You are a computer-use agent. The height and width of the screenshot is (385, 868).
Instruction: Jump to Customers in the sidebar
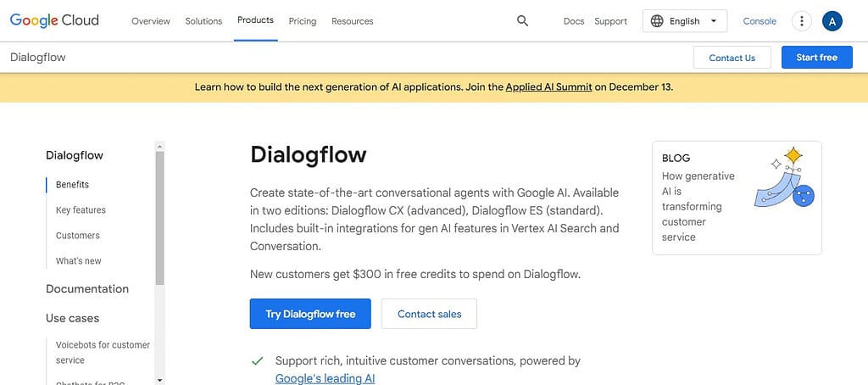[x=77, y=236]
